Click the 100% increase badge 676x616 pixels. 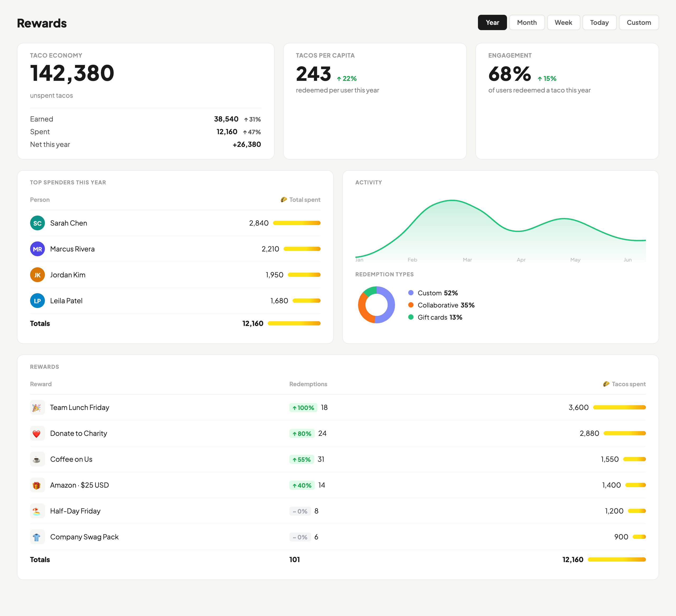pos(303,408)
